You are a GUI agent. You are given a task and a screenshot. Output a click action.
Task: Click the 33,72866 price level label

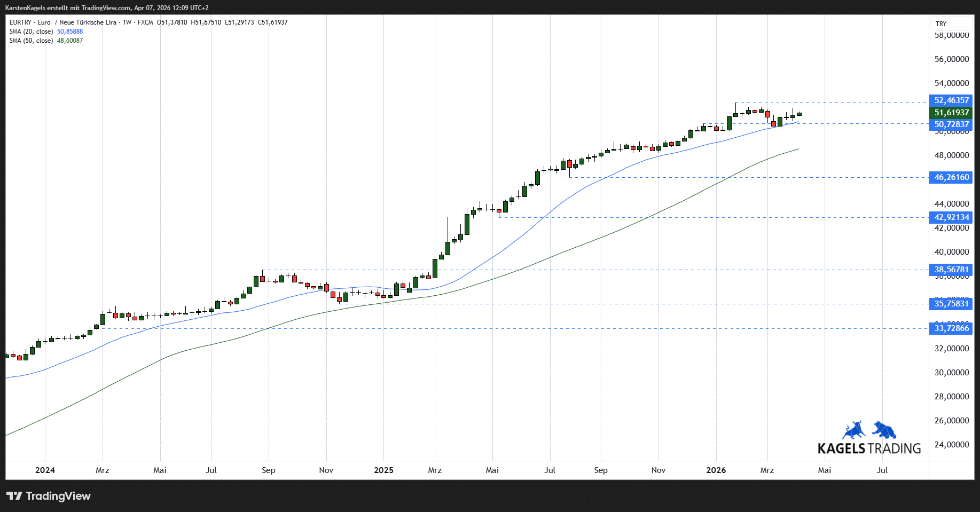coord(951,328)
